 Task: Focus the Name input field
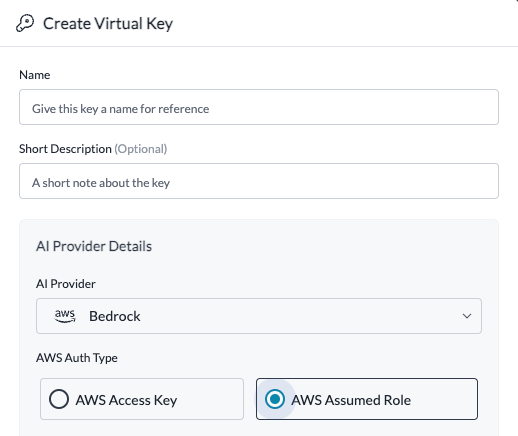tap(259, 107)
